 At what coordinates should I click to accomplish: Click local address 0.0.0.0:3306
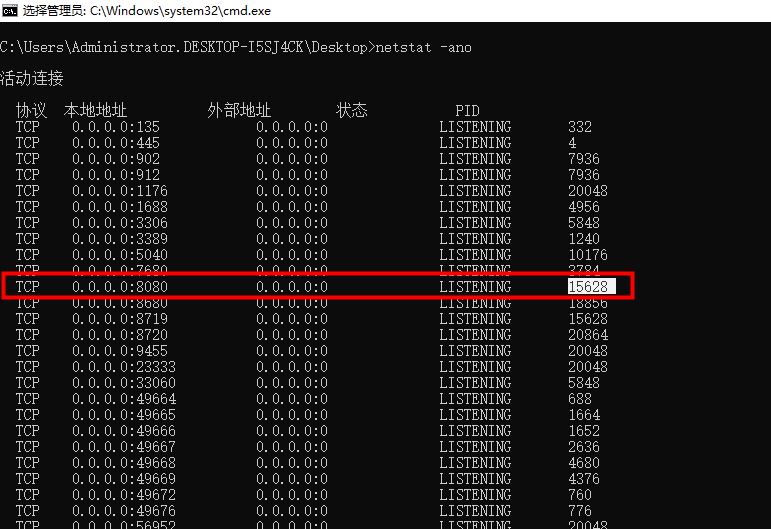pyautogui.click(x=120, y=223)
